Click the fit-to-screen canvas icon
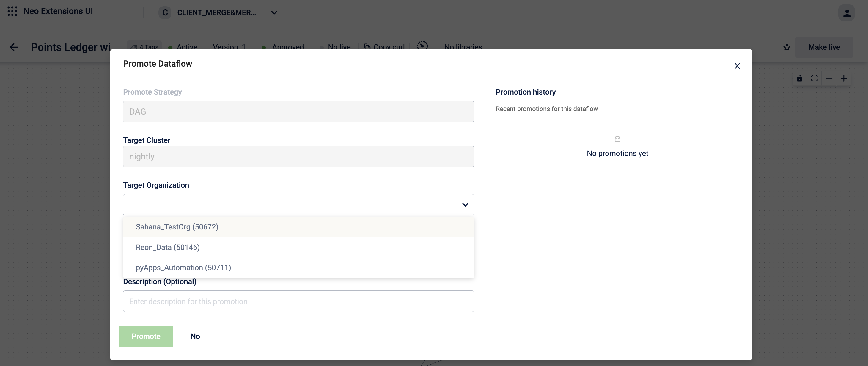The image size is (868, 366). pos(814,79)
